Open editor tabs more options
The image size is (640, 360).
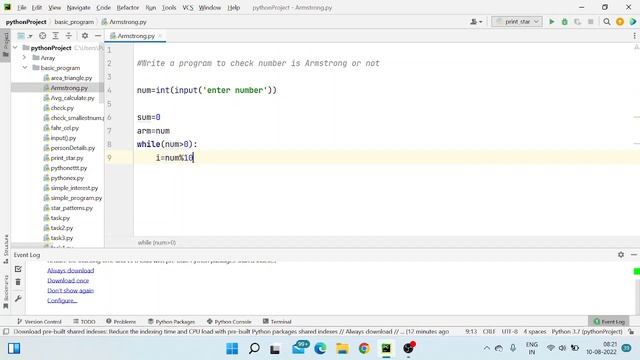tap(634, 36)
